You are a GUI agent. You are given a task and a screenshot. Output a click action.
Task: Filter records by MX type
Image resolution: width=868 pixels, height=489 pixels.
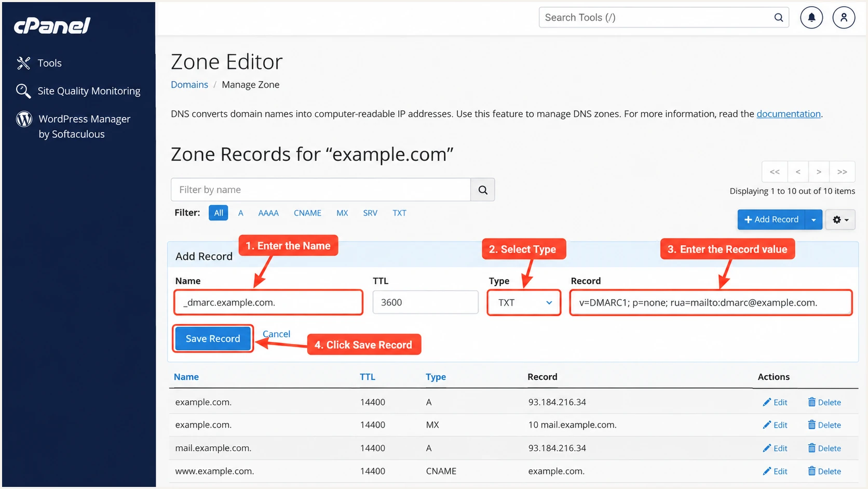[342, 213]
